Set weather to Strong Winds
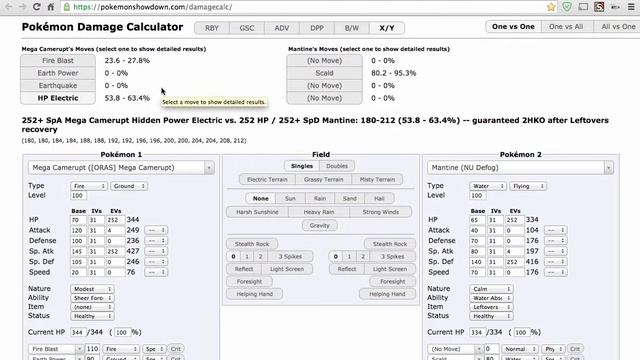 (380, 212)
